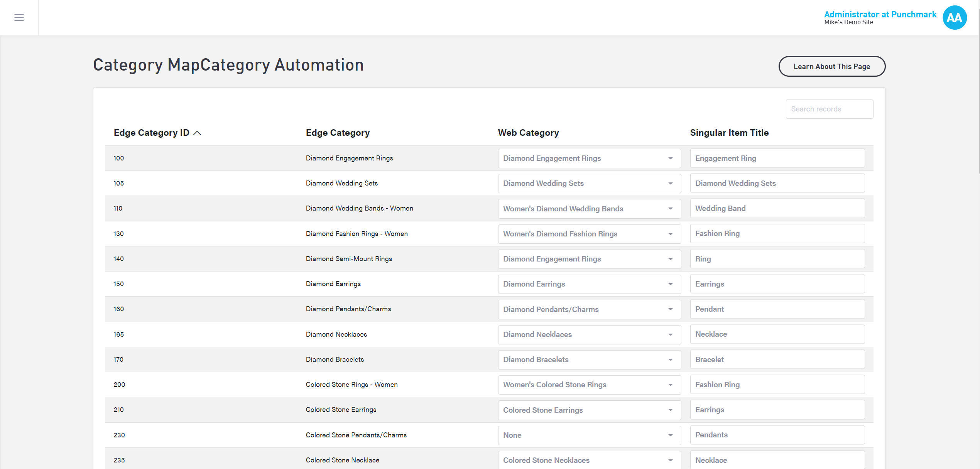The image size is (980, 469).
Task: Edit the Engagement Ring title field
Action: [777, 158]
